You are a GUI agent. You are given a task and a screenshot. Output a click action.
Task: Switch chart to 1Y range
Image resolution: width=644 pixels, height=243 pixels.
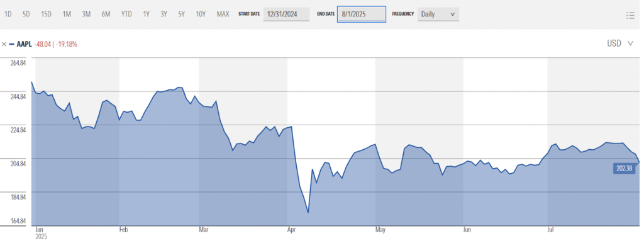coord(146,14)
